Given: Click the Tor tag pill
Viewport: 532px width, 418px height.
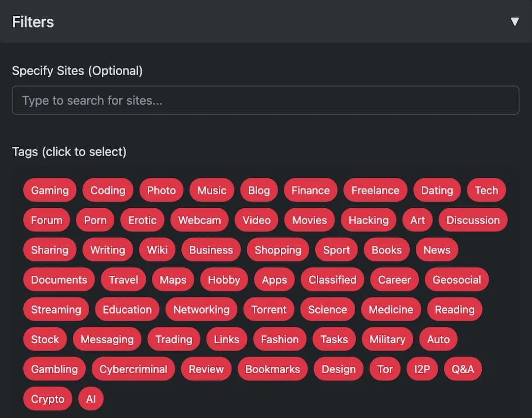Looking at the screenshot, I should point(385,369).
